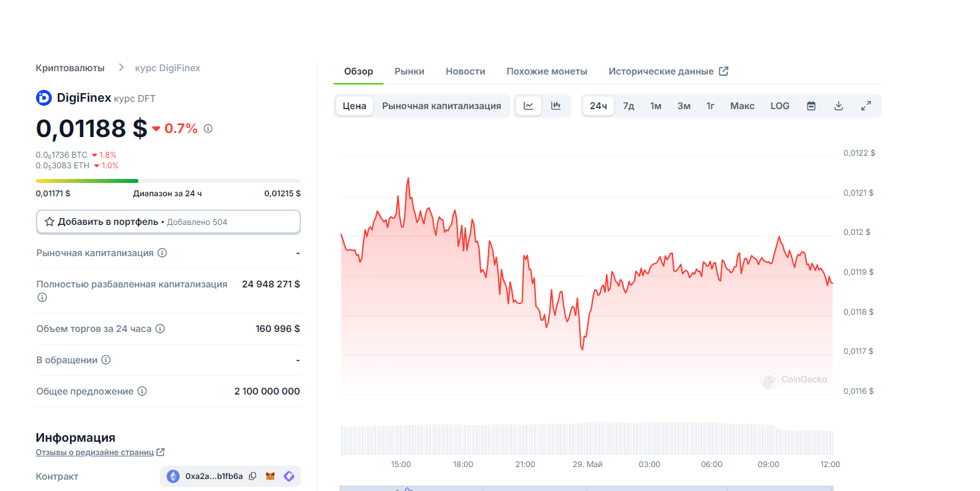The image size is (980, 491).
Task: Select Рыночная капитализация chart mode
Action: (x=441, y=106)
